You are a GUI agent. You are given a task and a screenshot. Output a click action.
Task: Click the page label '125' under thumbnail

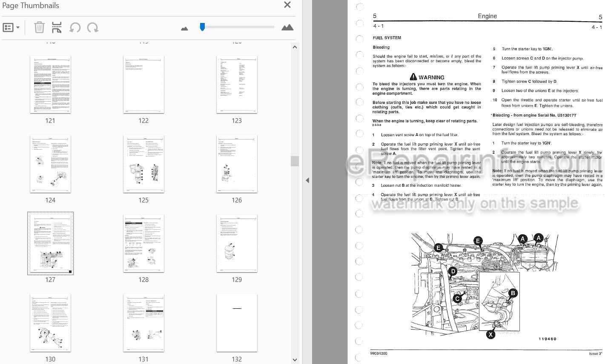point(143,200)
